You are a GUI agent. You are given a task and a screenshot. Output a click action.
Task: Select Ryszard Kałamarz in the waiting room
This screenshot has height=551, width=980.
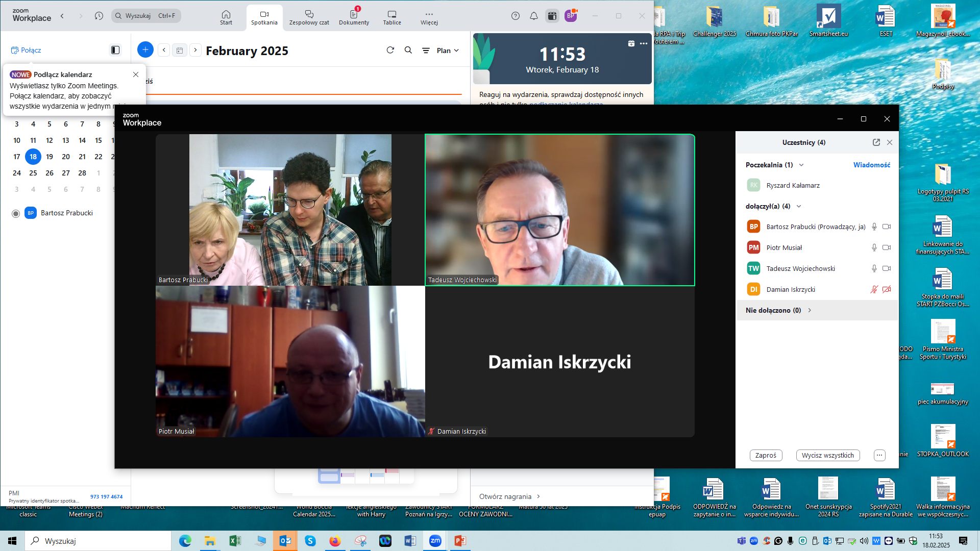pyautogui.click(x=817, y=185)
